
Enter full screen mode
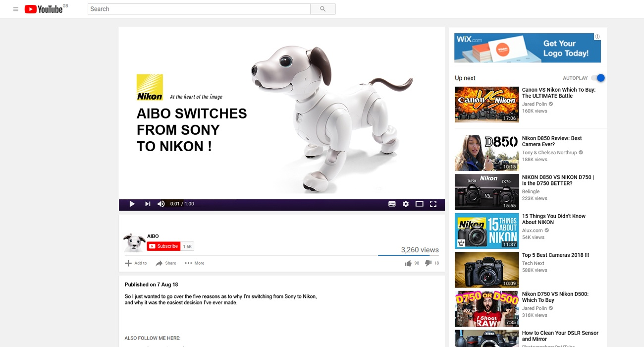[433, 204]
